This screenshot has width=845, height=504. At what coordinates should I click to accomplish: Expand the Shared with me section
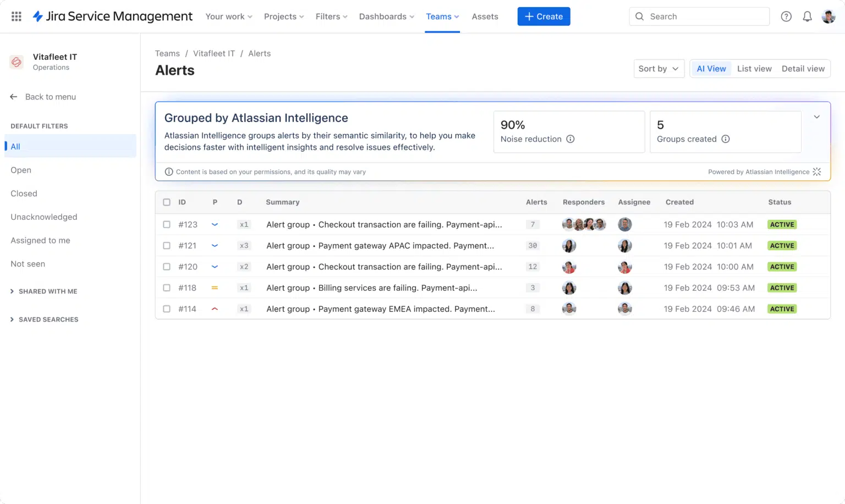(x=44, y=291)
